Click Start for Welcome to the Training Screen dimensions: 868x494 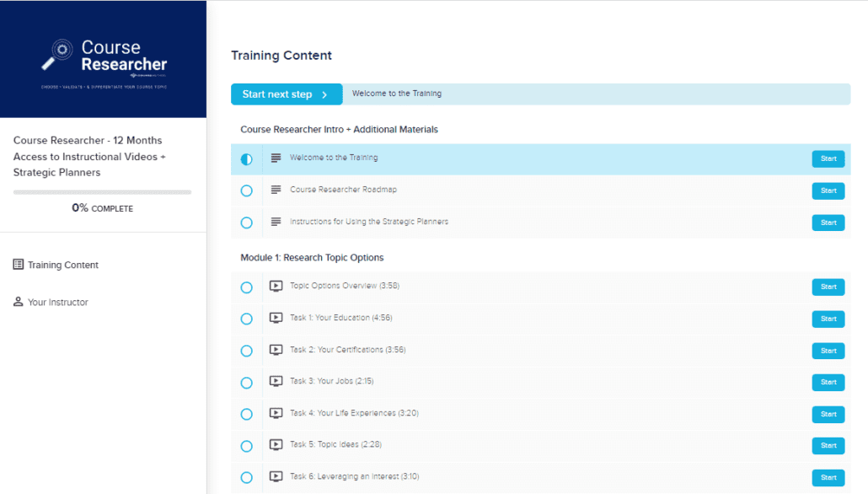[x=828, y=158]
